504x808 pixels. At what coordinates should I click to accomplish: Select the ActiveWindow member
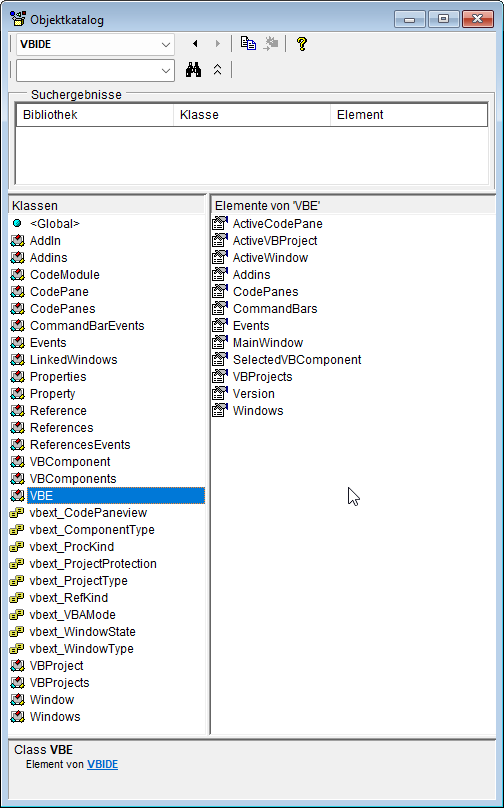pos(271,258)
